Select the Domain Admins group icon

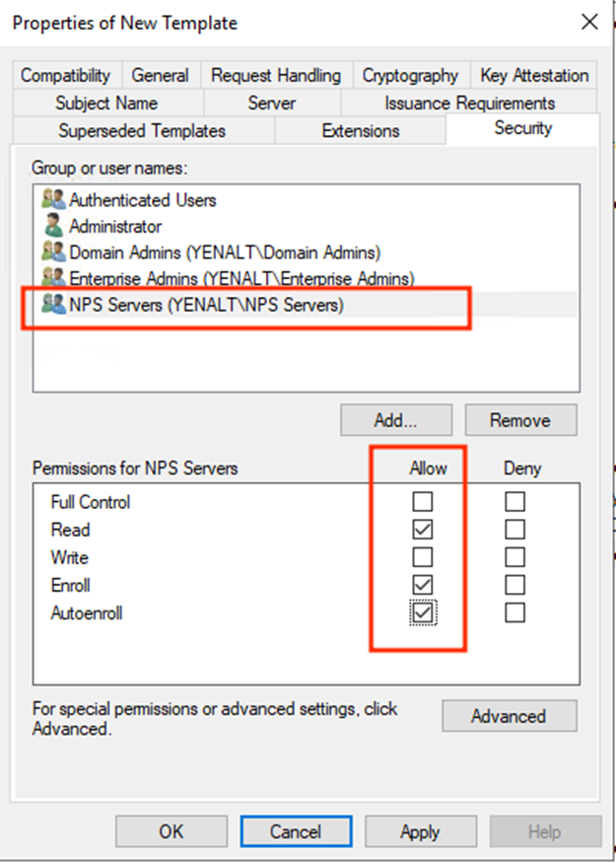pyautogui.click(x=53, y=252)
